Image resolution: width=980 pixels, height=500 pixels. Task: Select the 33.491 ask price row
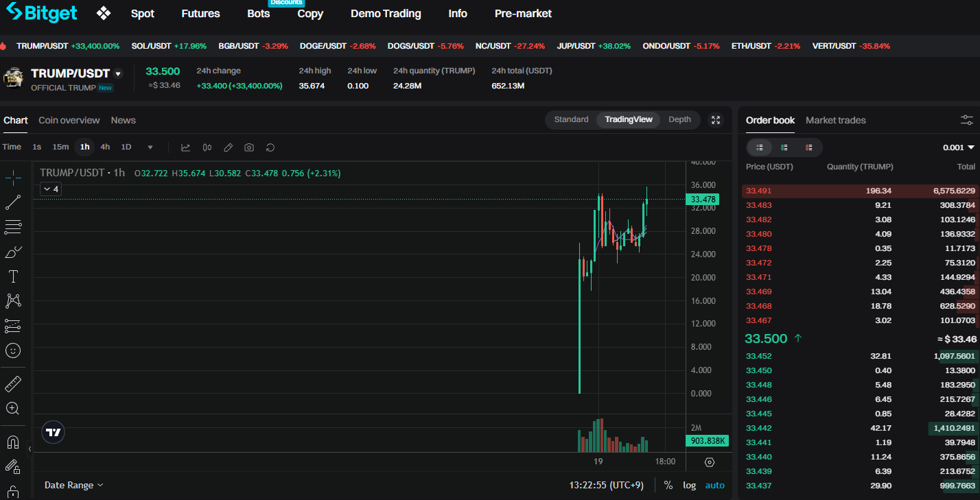(861, 191)
